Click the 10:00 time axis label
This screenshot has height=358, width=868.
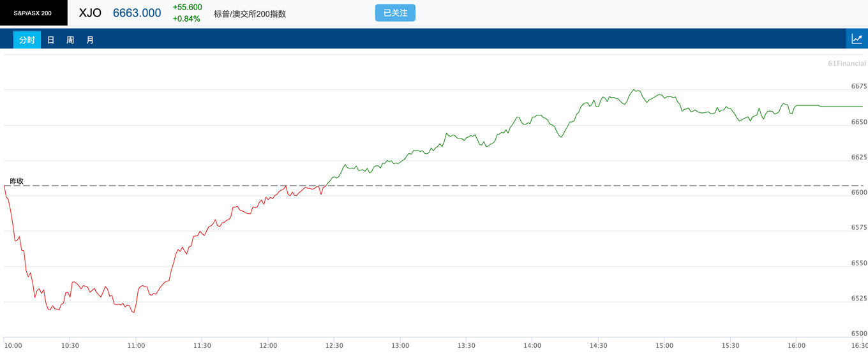pyautogui.click(x=13, y=346)
